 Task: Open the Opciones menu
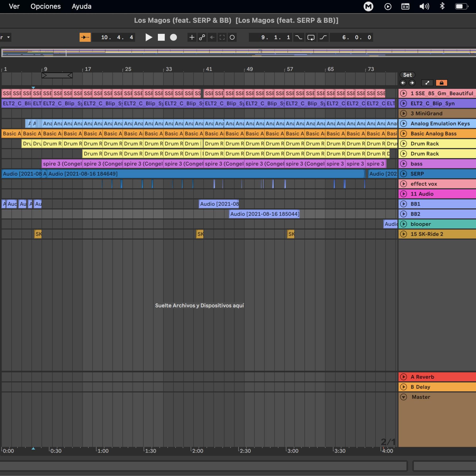pyautogui.click(x=46, y=6)
